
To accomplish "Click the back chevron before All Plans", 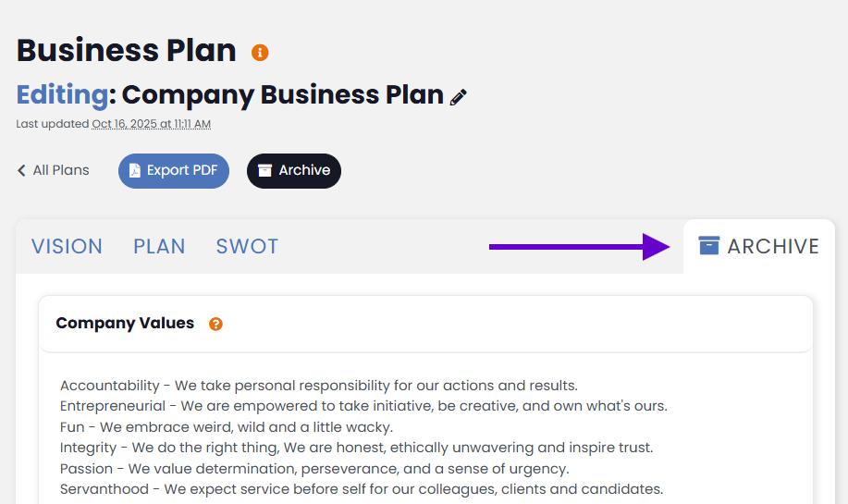I will click(x=22, y=170).
